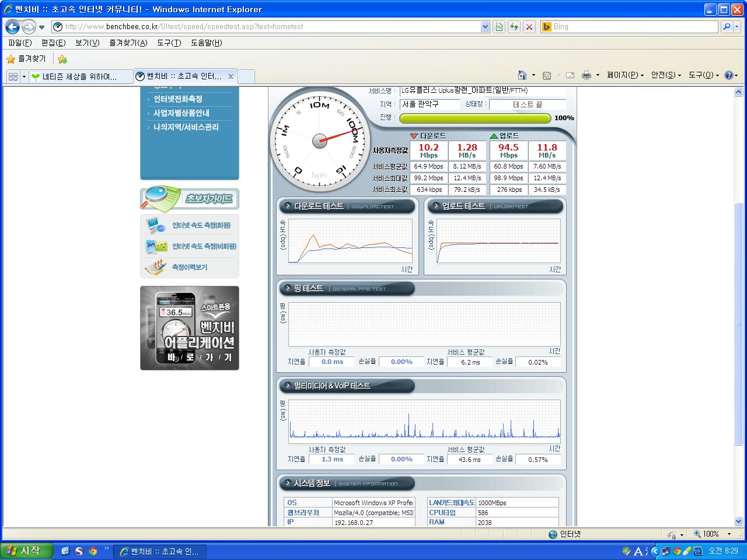Open the recent pages dropdown beside Forward
The height and width of the screenshot is (560, 747).
(41, 27)
